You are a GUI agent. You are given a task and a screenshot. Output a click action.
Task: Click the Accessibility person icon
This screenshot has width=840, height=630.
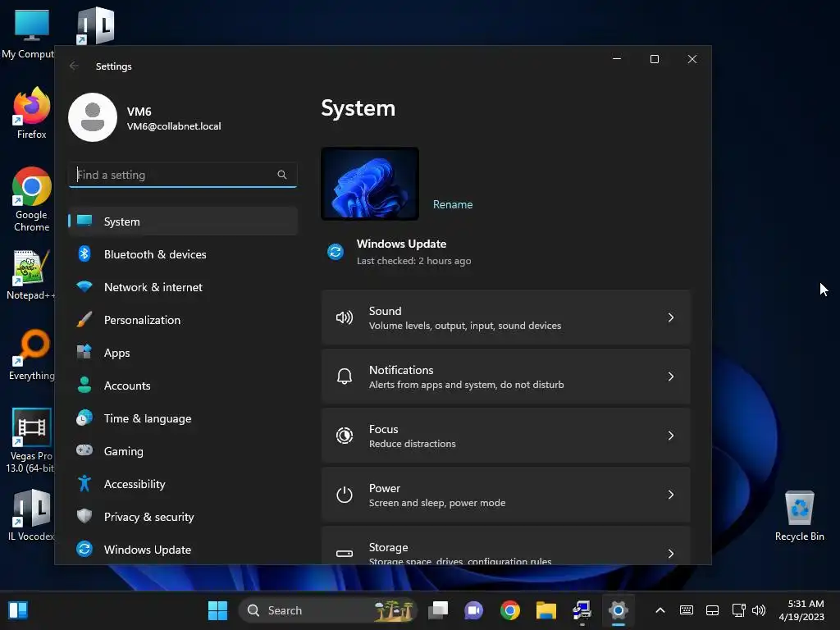(x=84, y=483)
